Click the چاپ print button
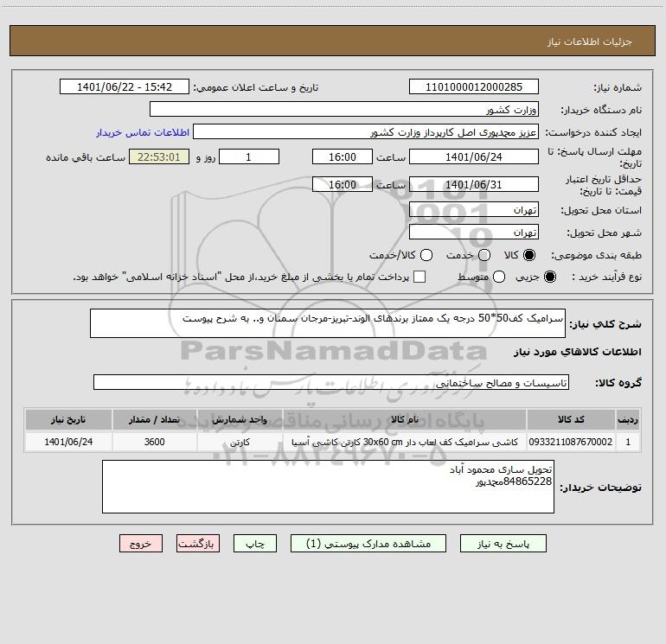Screen dimensions: 666x644 click(x=255, y=544)
